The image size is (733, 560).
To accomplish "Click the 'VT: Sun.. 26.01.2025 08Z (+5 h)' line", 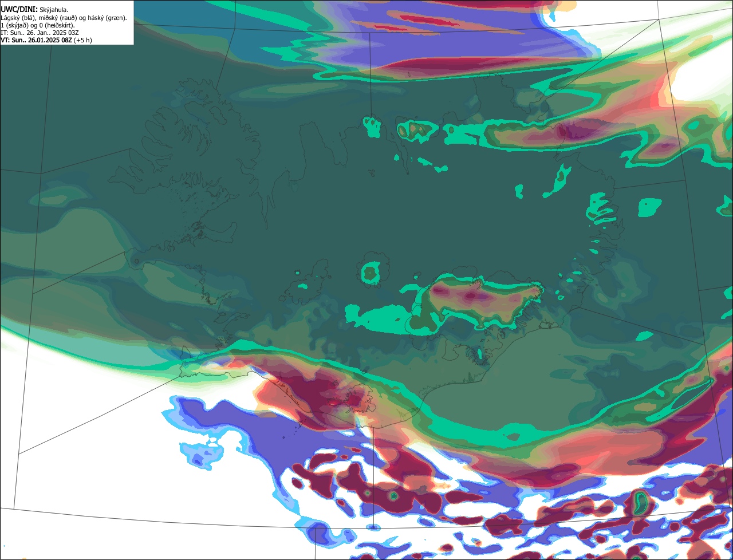I will [46, 40].
